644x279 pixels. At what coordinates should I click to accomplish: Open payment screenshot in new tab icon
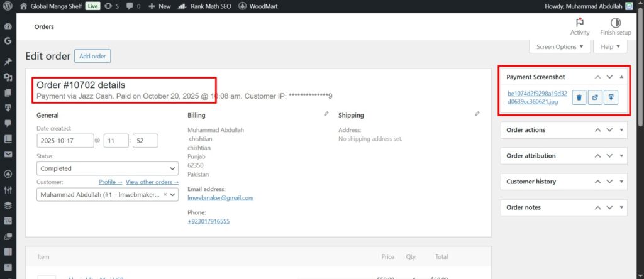pyautogui.click(x=595, y=97)
